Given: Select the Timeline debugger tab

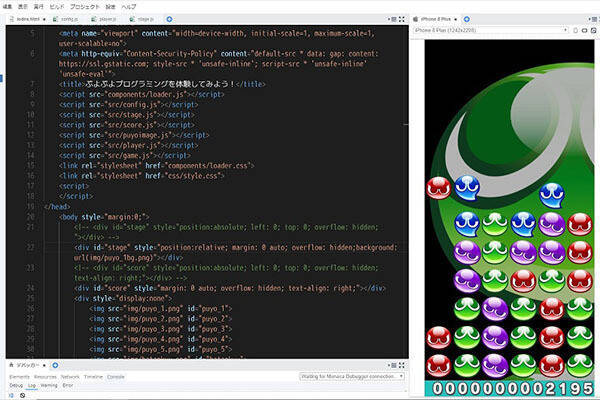Looking at the screenshot, I should click(x=93, y=376).
